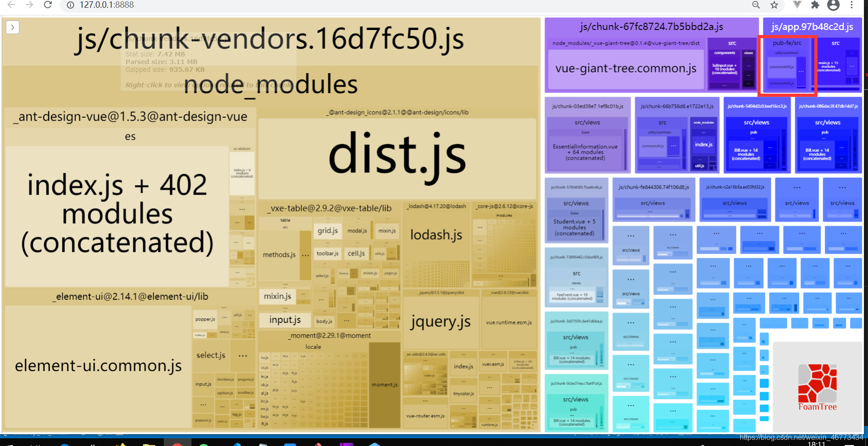
Task: Click the FoamTree logo
Action: click(x=818, y=387)
